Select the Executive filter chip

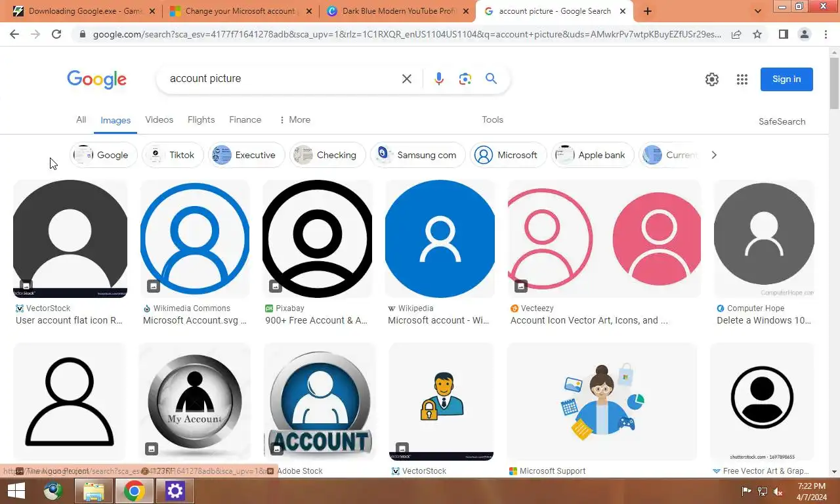246,155
